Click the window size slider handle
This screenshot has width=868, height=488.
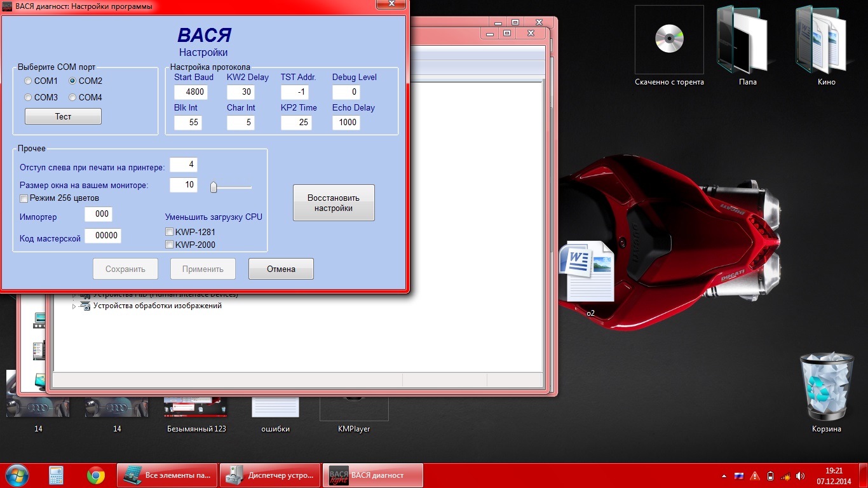click(x=214, y=187)
